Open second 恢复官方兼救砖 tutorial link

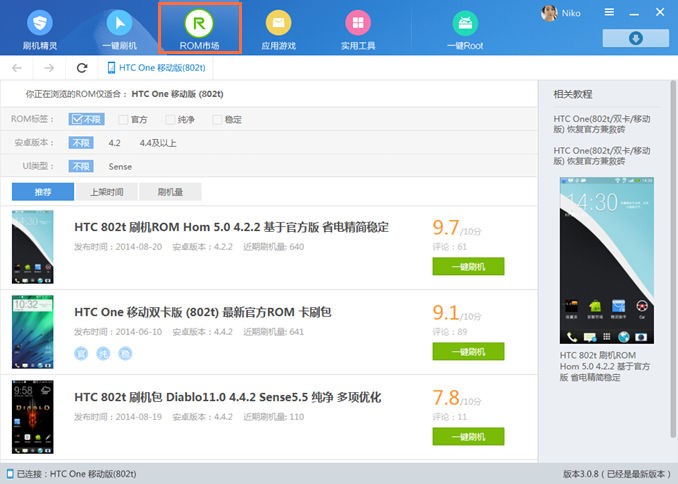pos(602,156)
